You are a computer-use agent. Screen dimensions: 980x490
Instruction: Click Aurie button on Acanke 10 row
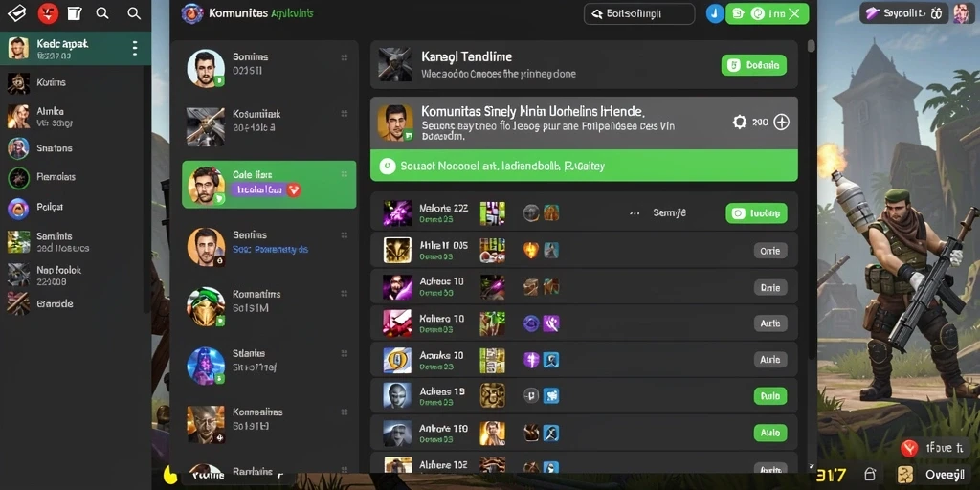770,360
